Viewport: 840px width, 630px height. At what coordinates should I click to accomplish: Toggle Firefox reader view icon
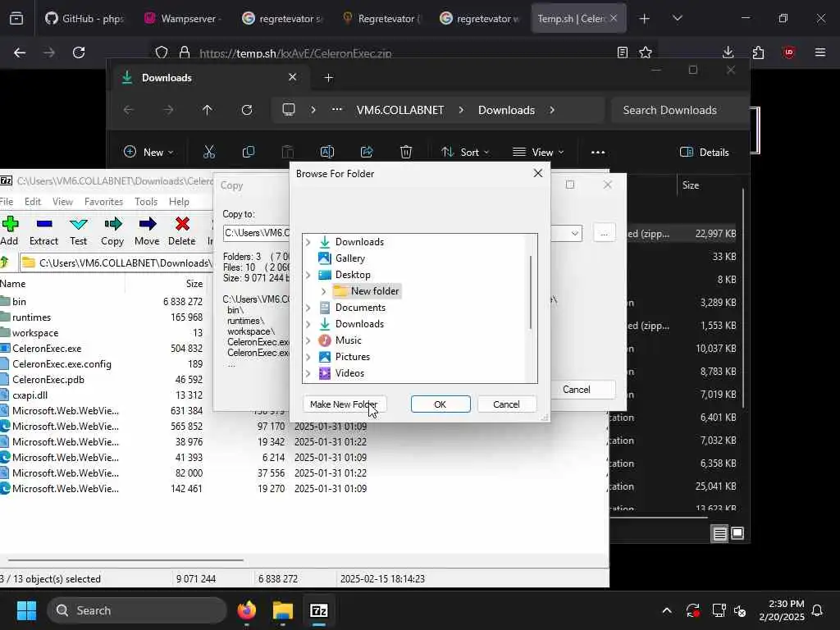click(623, 52)
